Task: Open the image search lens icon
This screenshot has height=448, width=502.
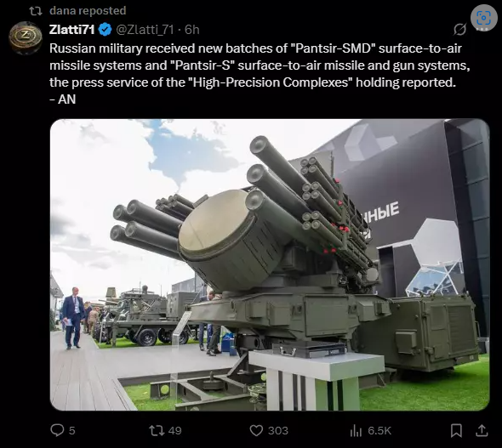Action: pos(483,18)
